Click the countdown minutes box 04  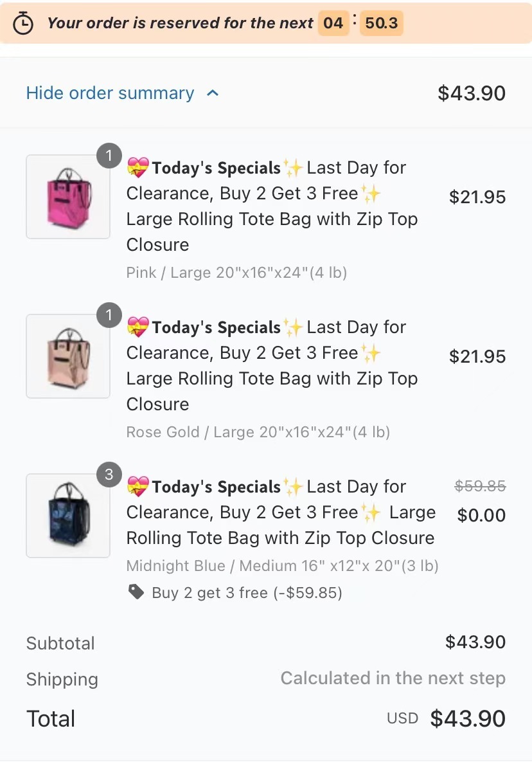tap(333, 23)
